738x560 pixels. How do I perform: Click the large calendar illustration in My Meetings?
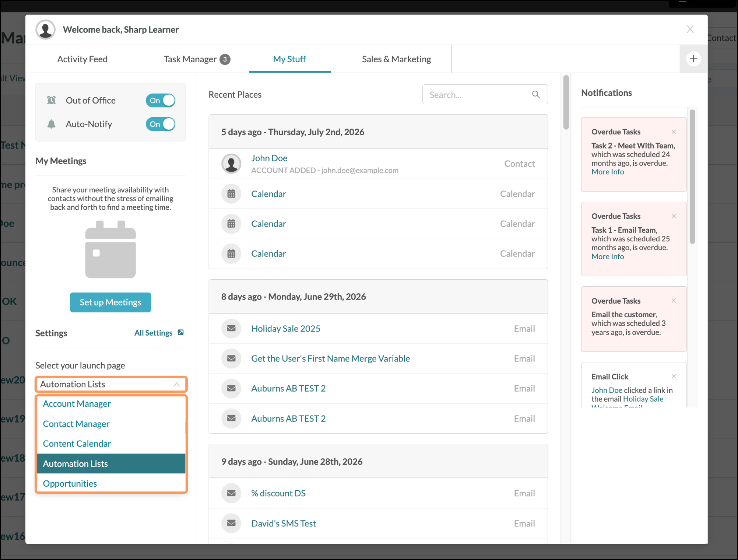[110, 249]
